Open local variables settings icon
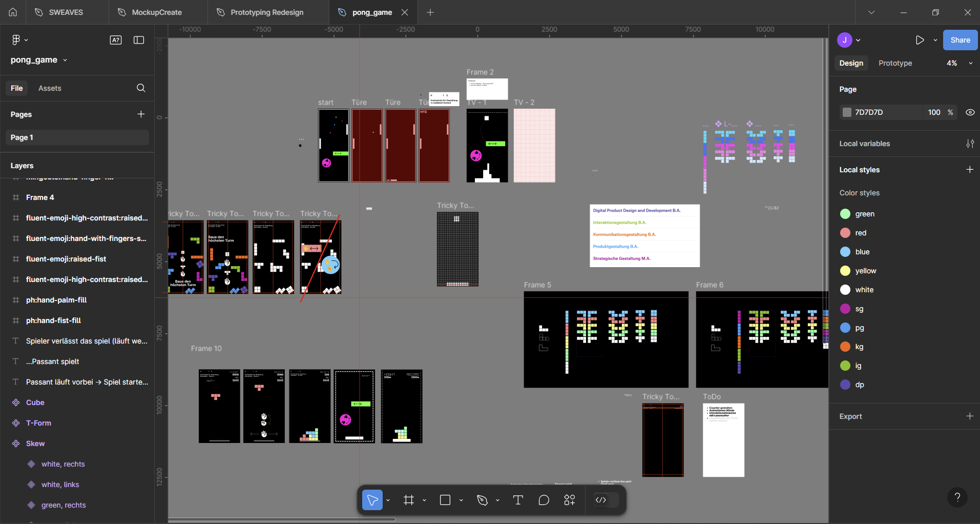 970,144
